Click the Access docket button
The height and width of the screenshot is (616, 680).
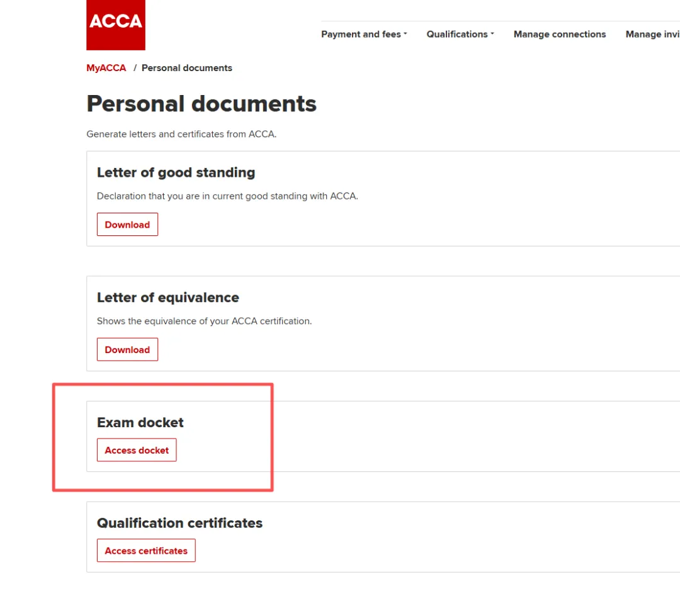[x=137, y=450]
